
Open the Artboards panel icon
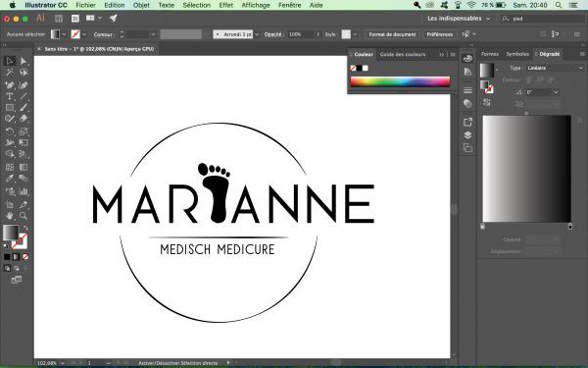[x=467, y=148]
